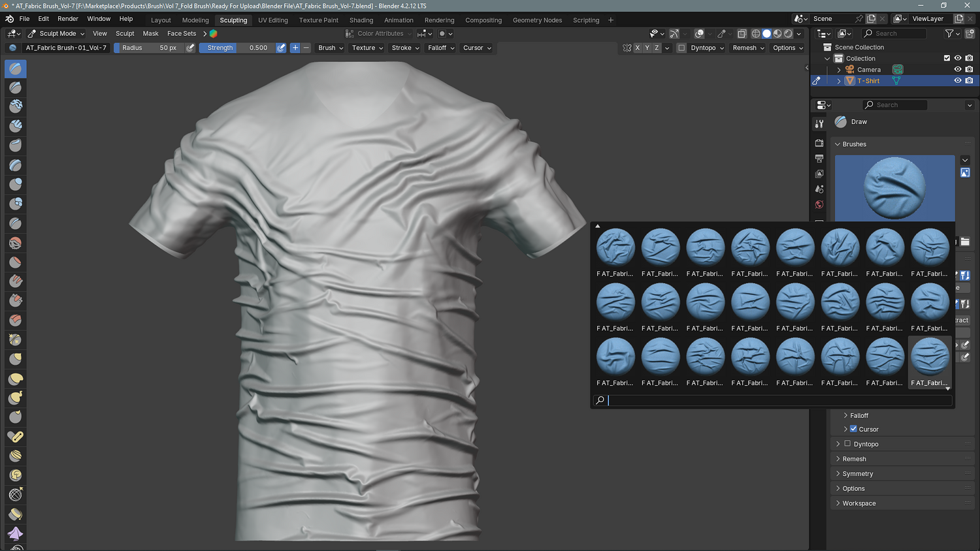Click the subtract direction minus button
Viewport: 980px width, 551px height.
click(306, 48)
